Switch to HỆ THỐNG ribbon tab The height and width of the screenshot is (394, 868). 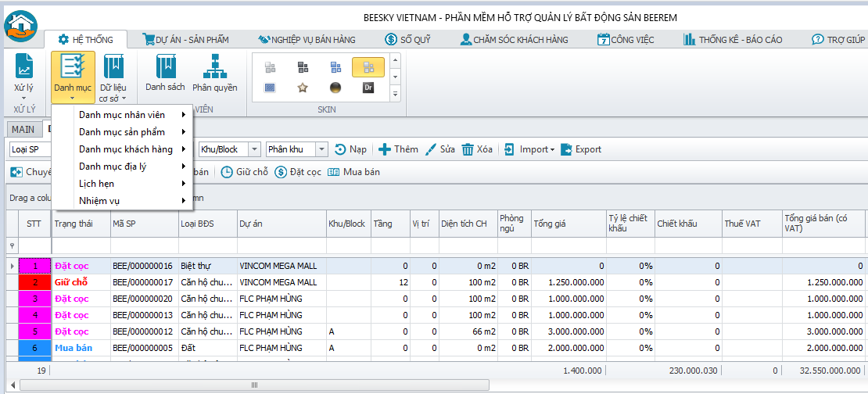[86, 40]
